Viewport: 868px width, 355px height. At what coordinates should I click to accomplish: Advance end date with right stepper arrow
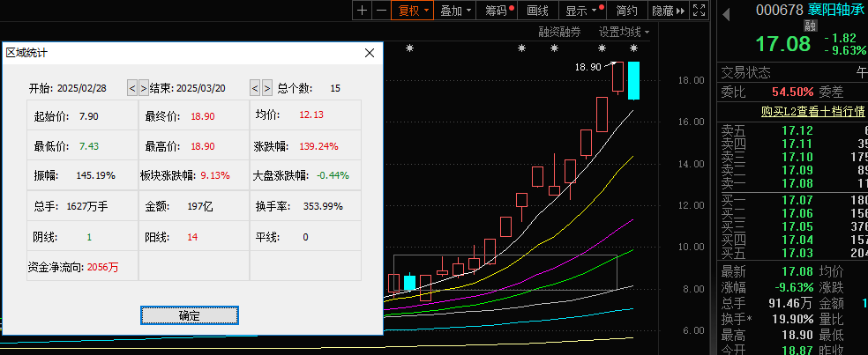[266, 88]
